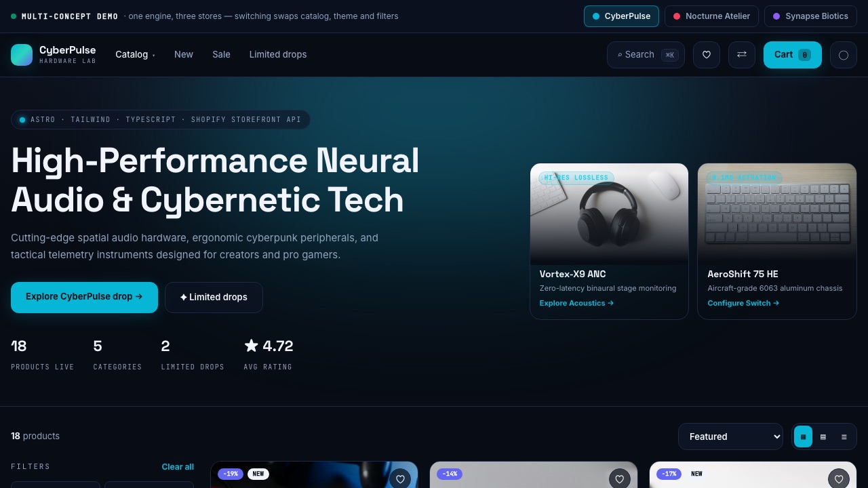Open the account circle icon in header
Image resolution: width=868 pixels, height=488 pixels.
pyautogui.click(x=844, y=55)
